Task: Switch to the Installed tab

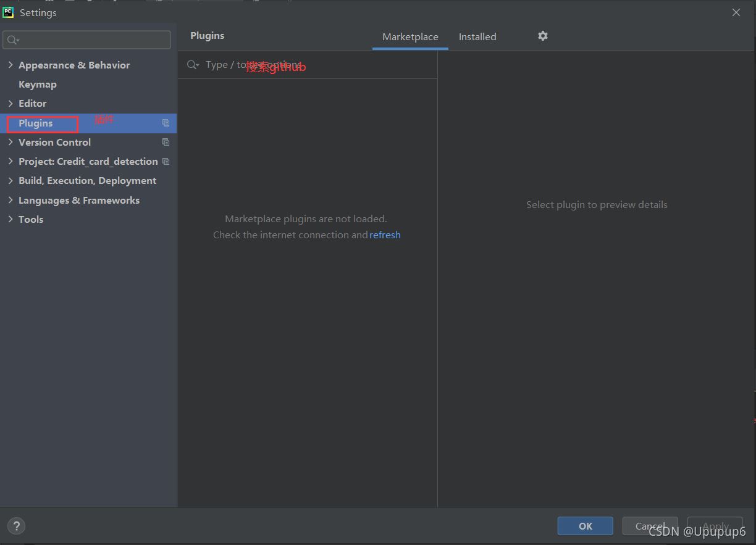Action: click(477, 37)
